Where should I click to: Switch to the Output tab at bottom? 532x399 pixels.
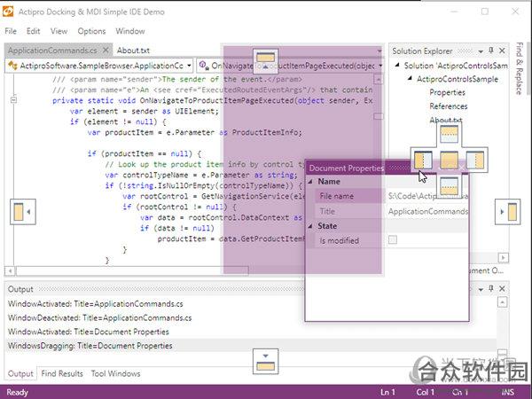[x=20, y=373]
